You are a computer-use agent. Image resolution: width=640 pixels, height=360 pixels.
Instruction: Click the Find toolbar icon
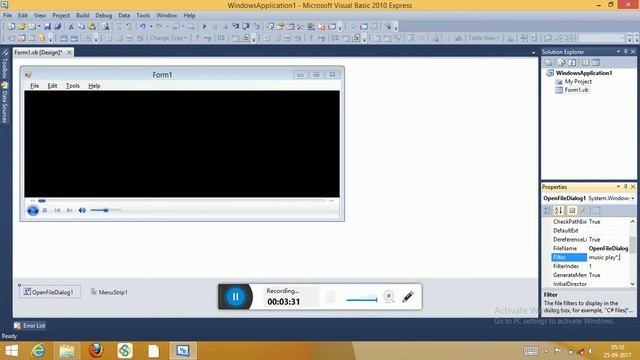coord(105,27)
